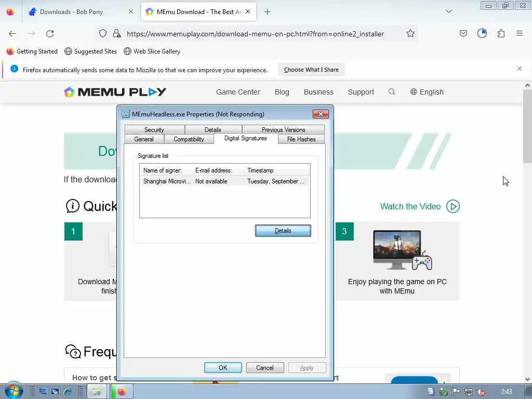
Task: Open the Firefox downloads progress icon
Action: (x=482, y=33)
